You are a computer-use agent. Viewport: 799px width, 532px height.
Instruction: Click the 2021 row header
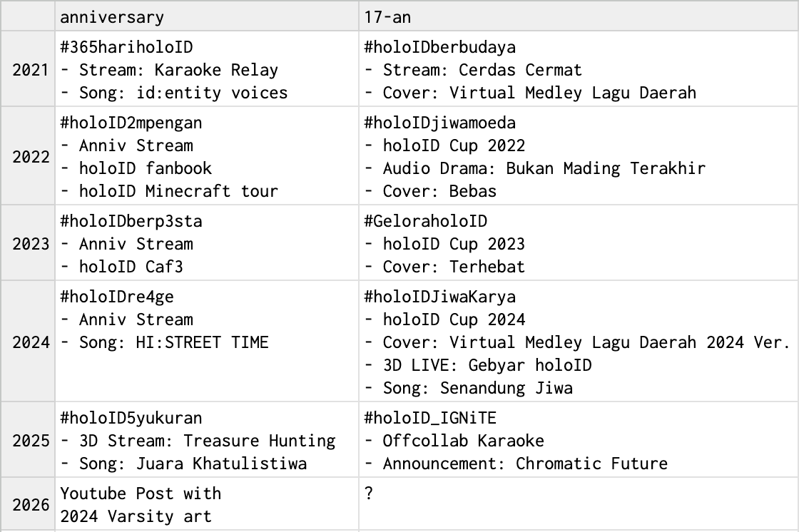pos(28,68)
